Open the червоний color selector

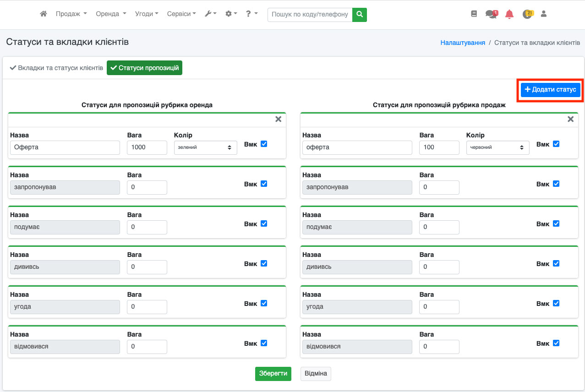[498, 147]
